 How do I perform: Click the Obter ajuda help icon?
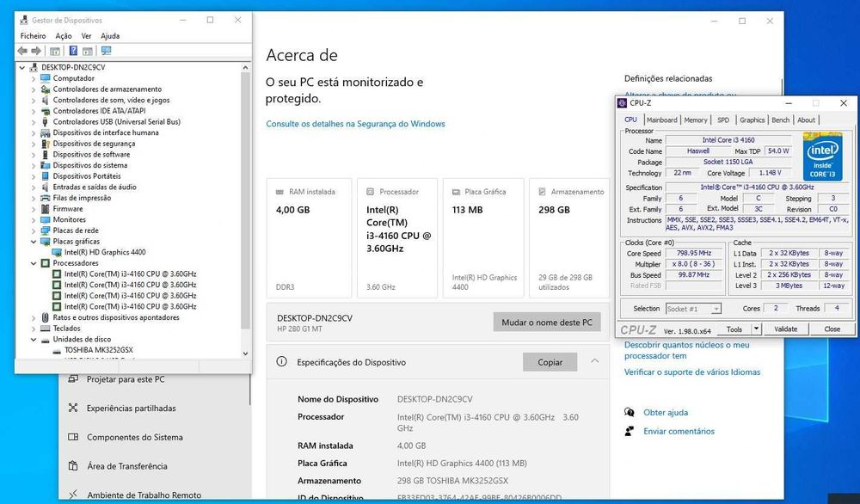(x=630, y=413)
